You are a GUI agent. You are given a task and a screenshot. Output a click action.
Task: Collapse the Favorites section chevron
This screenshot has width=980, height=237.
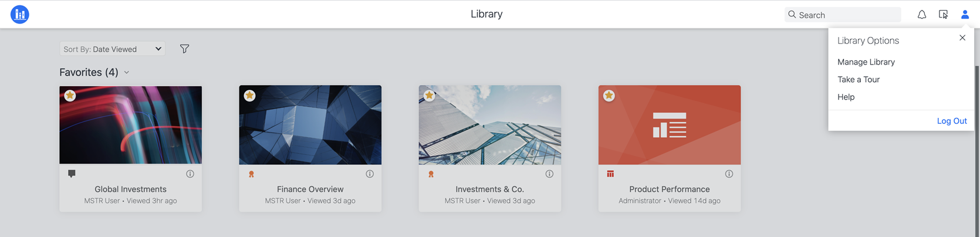pos(127,73)
